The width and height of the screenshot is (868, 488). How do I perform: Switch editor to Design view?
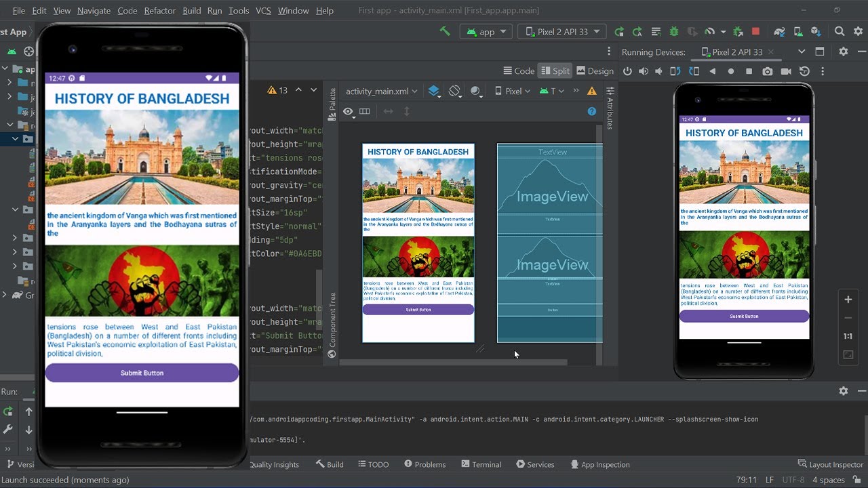coord(595,70)
